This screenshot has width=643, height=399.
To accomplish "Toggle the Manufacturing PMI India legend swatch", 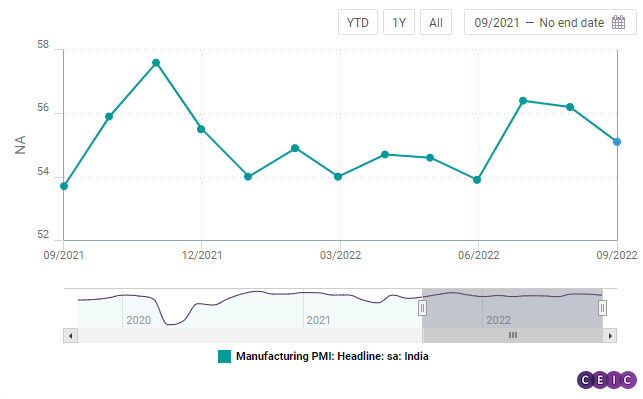I will click(224, 356).
